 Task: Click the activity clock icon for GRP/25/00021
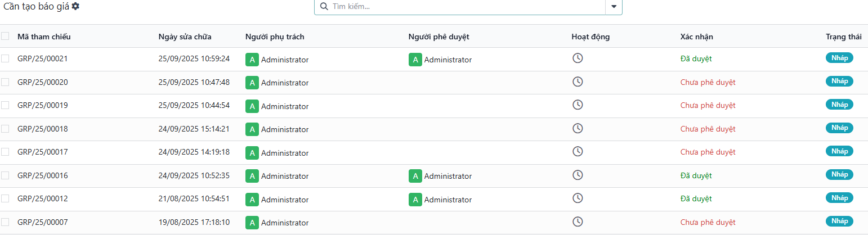coord(577,58)
